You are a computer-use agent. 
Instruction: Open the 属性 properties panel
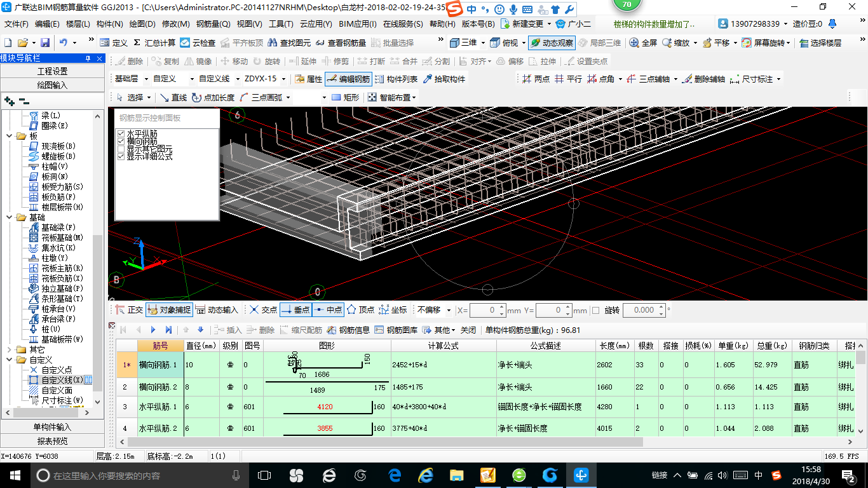309,79
